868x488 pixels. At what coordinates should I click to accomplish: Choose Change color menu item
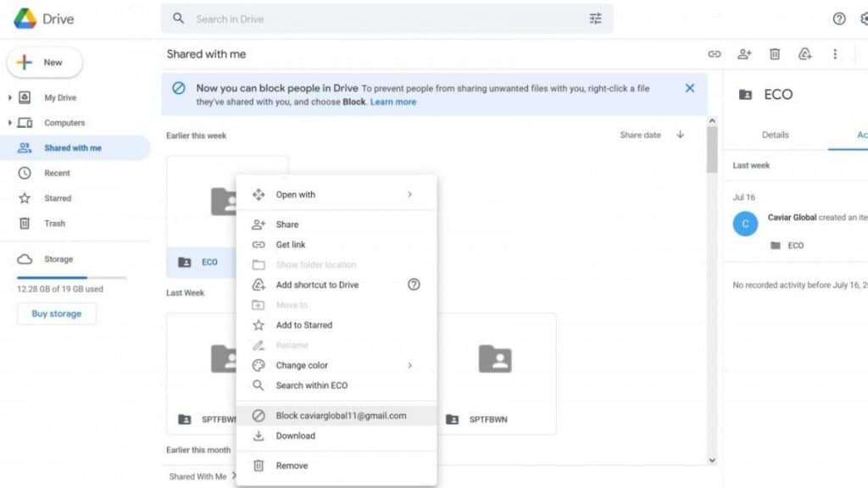click(336, 365)
